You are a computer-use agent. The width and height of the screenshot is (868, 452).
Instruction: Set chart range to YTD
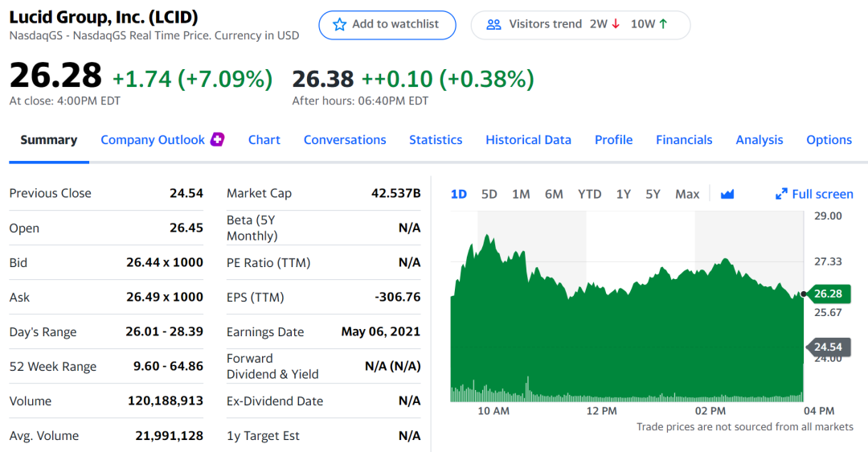590,194
